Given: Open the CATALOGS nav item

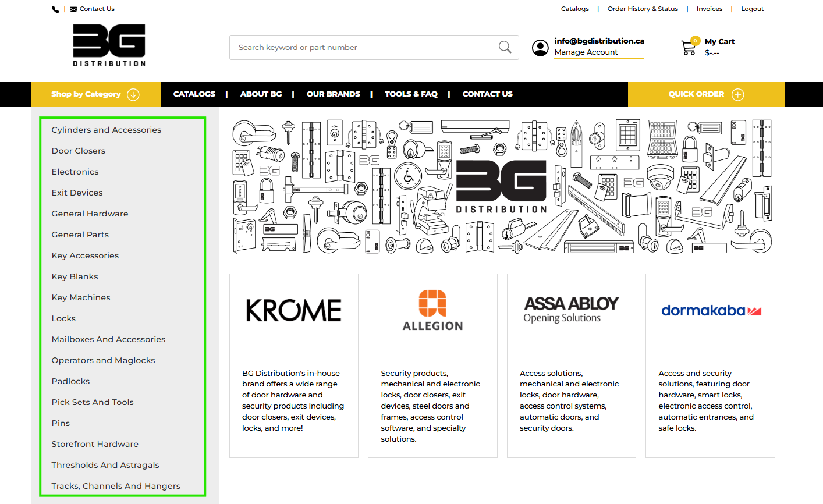Looking at the screenshot, I should click(194, 94).
